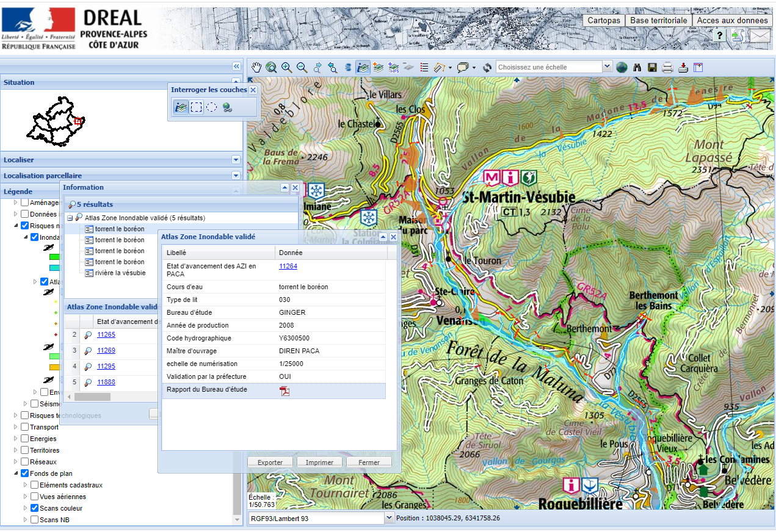Select the pan hand tool
The width and height of the screenshot is (776, 532).
pyautogui.click(x=256, y=67)
